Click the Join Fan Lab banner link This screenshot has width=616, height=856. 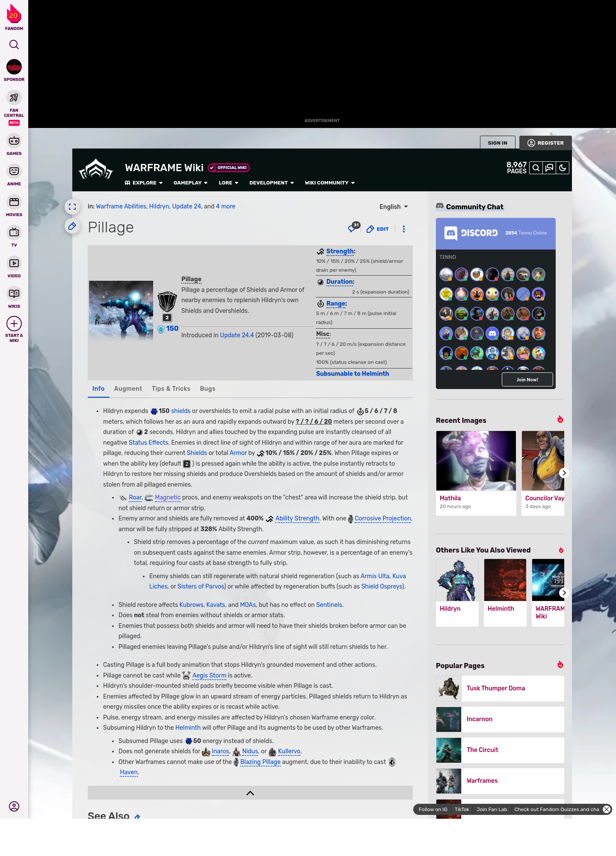click(x=492, y=809)
